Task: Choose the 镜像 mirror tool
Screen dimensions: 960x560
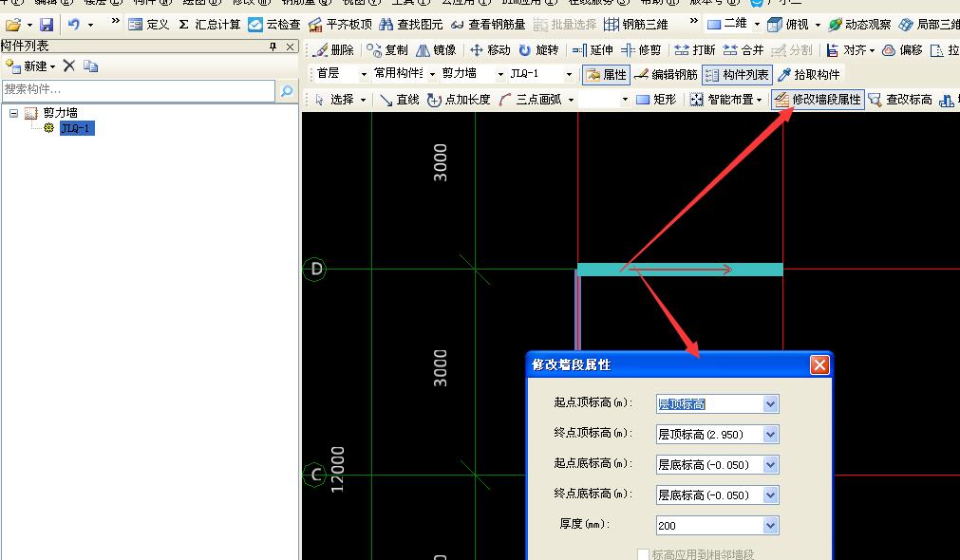Action: coord(436,50)
